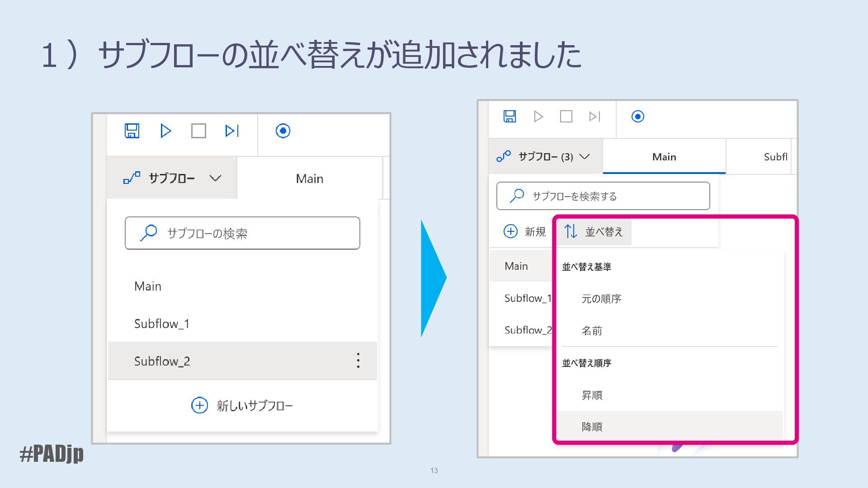Click the save icon in right screenshot
The height and width of the screenshot is (488, 868).
point(509,117)
